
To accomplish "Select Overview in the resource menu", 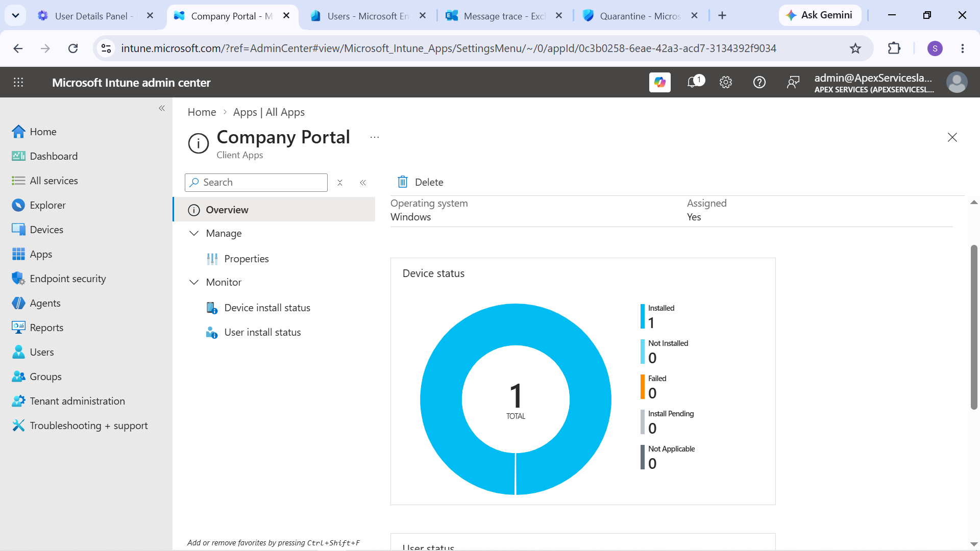I will coord(275,210).
